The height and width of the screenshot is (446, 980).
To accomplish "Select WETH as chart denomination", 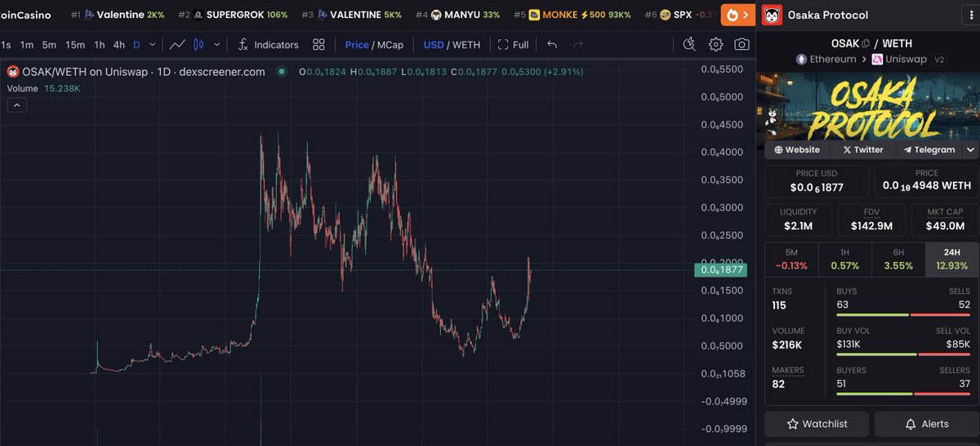I will pos(466,45).
